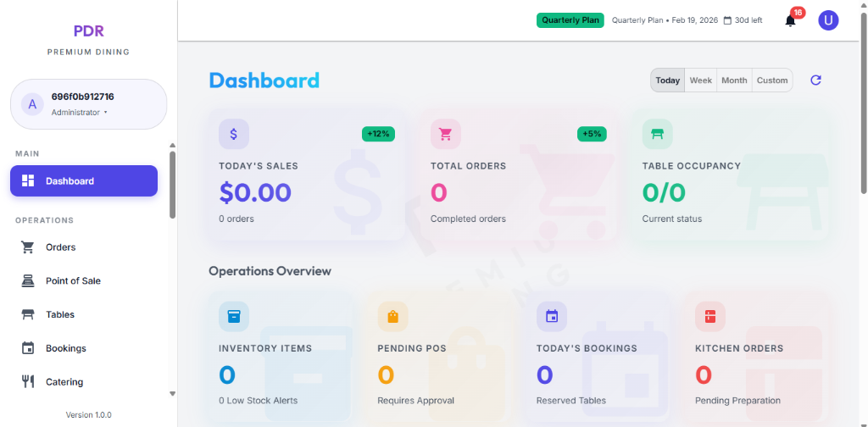This screenshot has width=868, height=427.
Task: Go to Point of Sale page
Action: click(73, 280)
